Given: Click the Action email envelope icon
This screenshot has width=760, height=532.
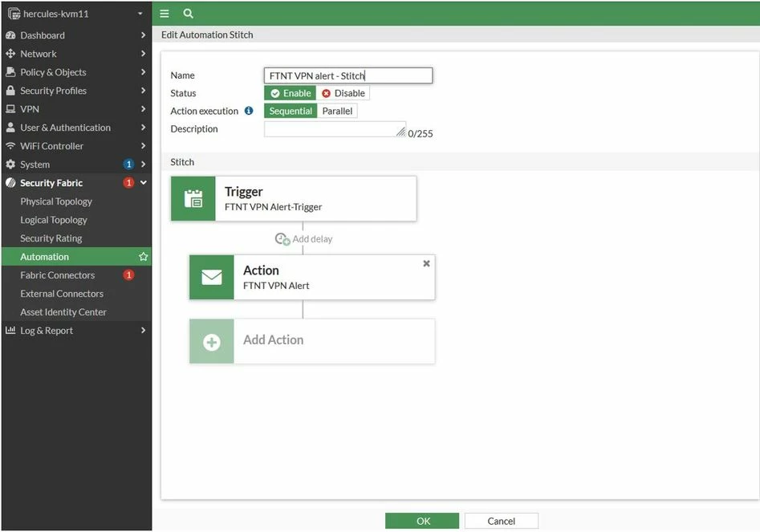Looking at the screenshot, I should point(212,277).
